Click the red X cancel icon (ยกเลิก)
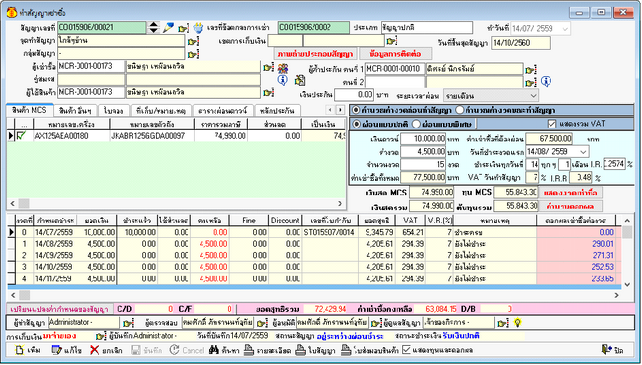 (x=95, y=350)
